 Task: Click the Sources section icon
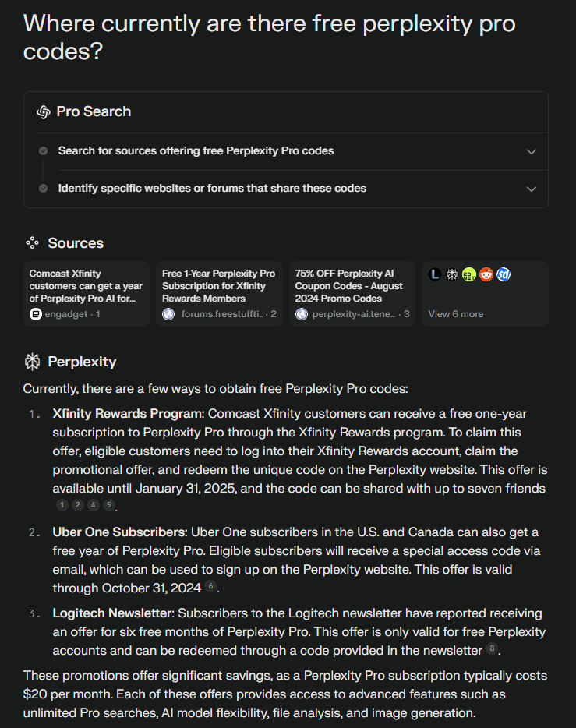[x=32, y=243]
